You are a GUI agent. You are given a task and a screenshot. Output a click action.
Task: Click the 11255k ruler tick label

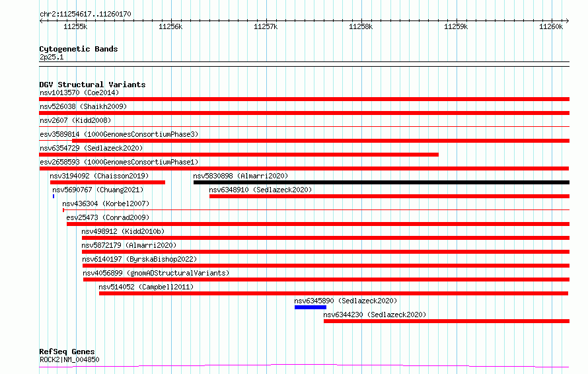pos(75,26)
